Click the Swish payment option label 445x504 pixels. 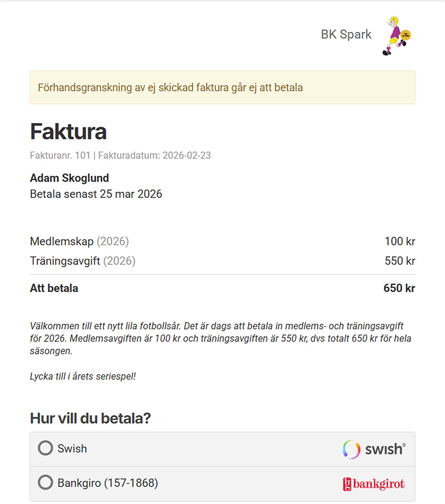coord(72,448)
